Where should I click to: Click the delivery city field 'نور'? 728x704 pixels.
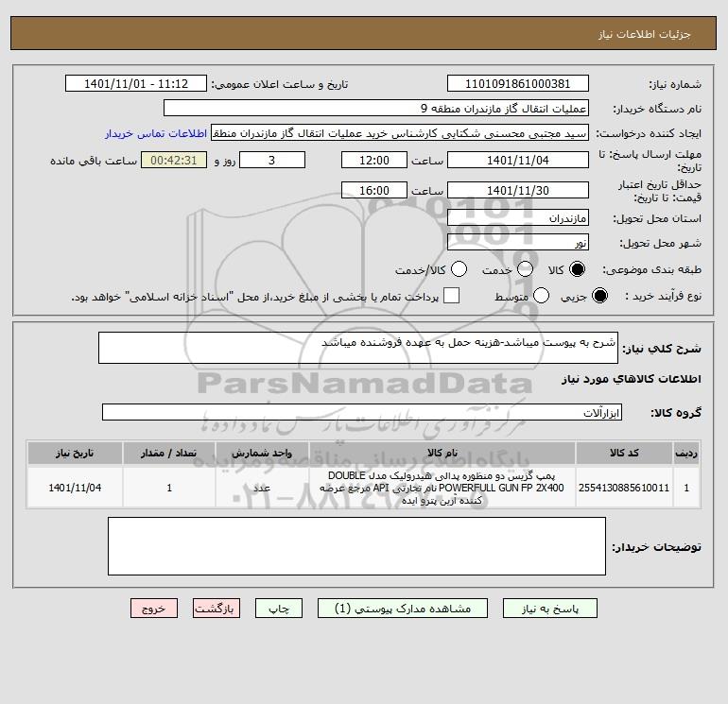(518, 242)
